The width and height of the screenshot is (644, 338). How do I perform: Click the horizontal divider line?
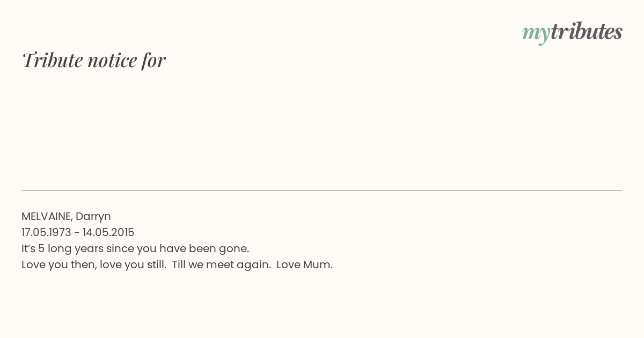point(322,190)
